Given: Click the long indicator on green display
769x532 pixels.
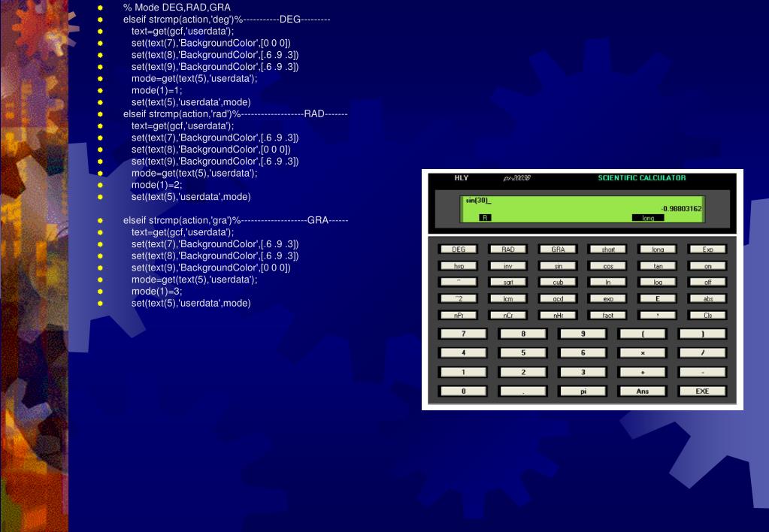Looking at the screenshot, I should pyautogui.click(x=648, y=218).
